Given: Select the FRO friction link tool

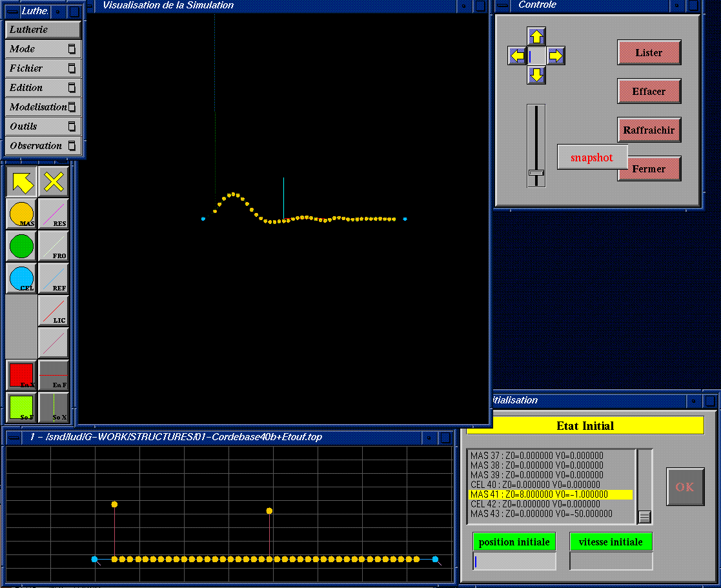Looking at the screenshot, I should [54, 247].
